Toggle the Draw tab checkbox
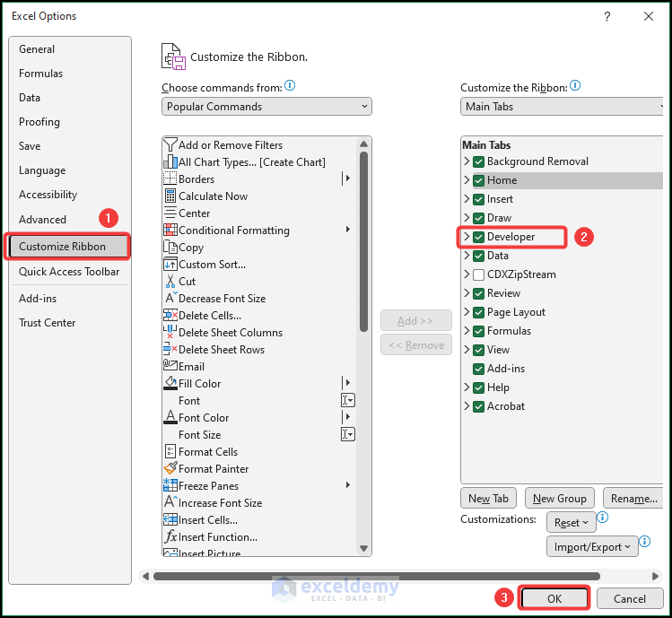This screenshot has height=618, width=672. [x=479, y=218]
